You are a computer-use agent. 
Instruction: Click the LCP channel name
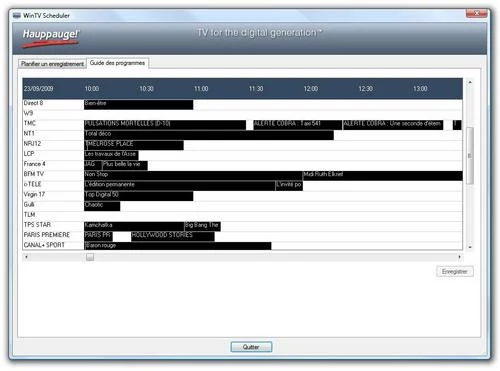tap(29, 154)
